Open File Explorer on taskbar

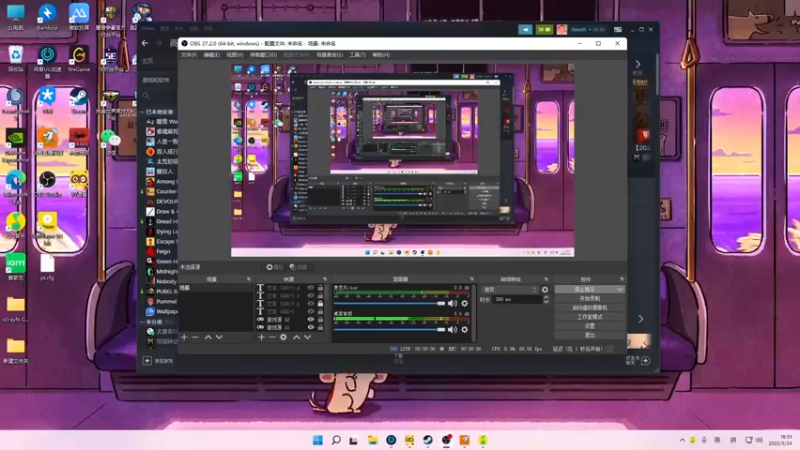pos(372,440)
